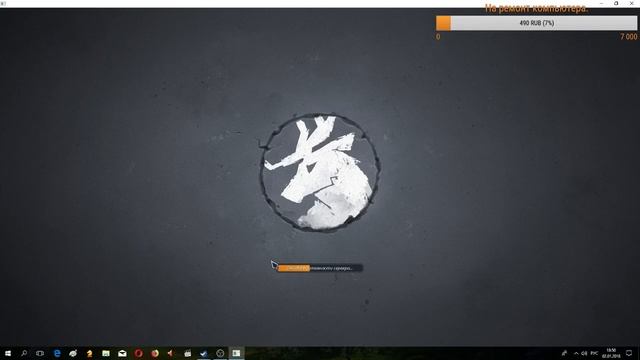Open taskbar search magnifier

coord(24,353)
